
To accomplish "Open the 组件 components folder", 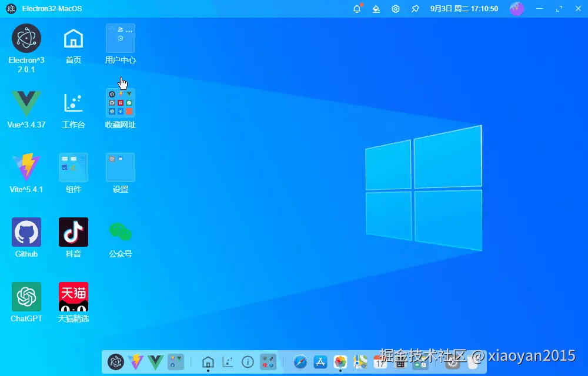I will [73, 167].
